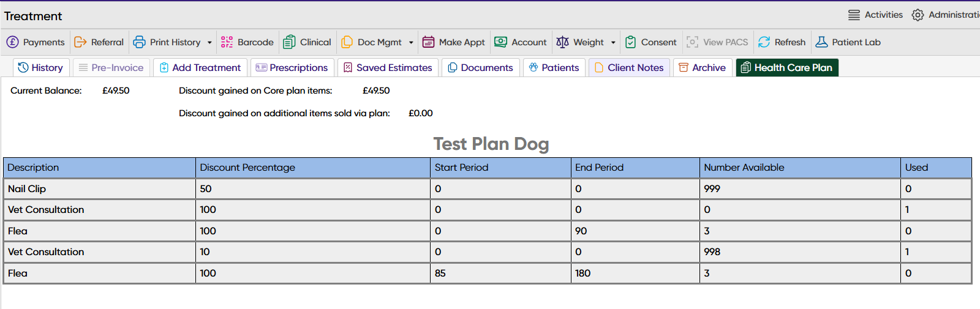980x309 pixels.
Task: Open the Account money icon
Action: click(x=500, y=42)
